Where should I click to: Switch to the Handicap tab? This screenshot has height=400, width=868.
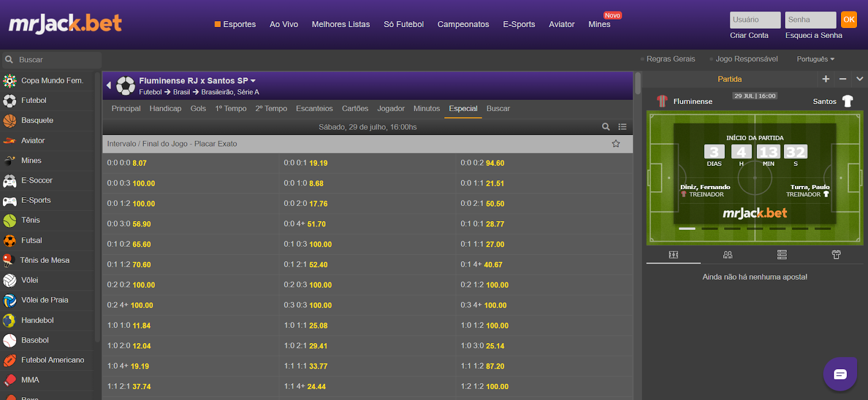165,109
